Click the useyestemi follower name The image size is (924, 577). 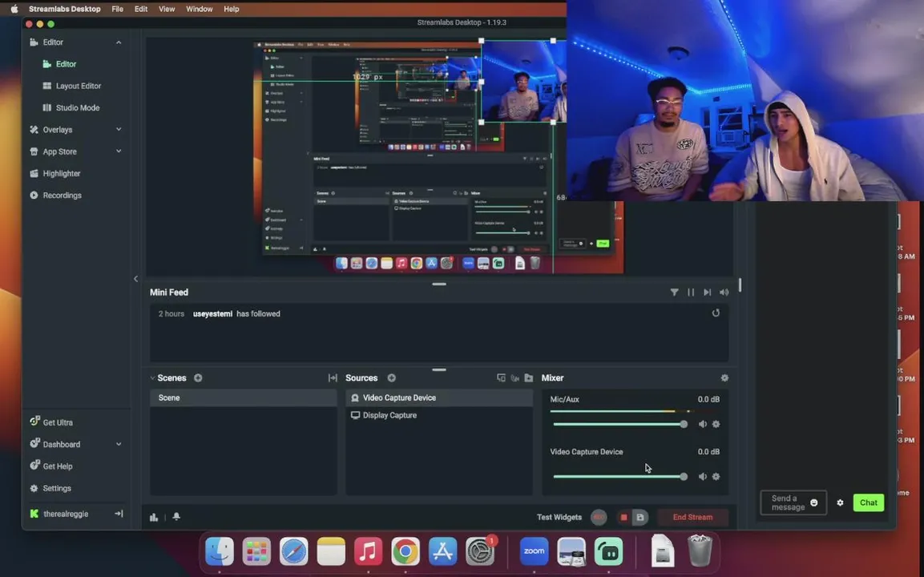(x=212, y=313)
